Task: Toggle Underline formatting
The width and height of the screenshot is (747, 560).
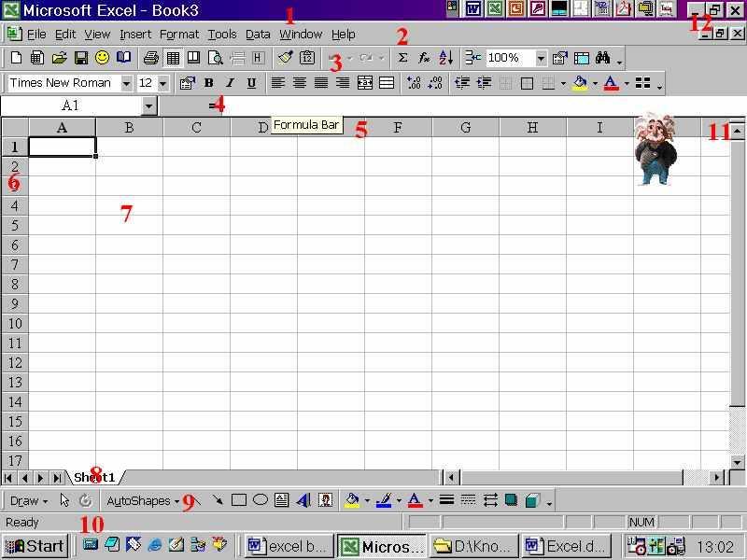Action: coord(251,83)
